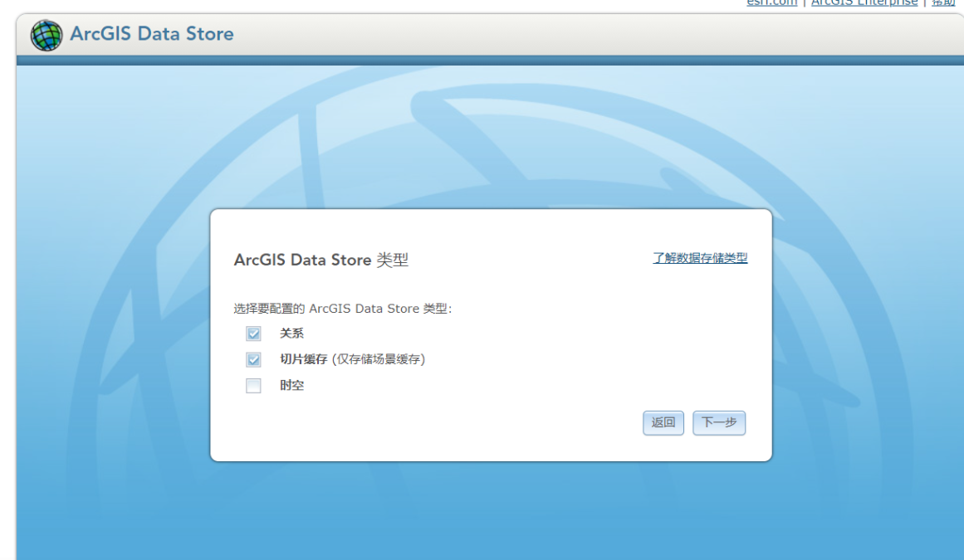Click the ArcGIS Data Store 类型 dialog title

point(321,260)
